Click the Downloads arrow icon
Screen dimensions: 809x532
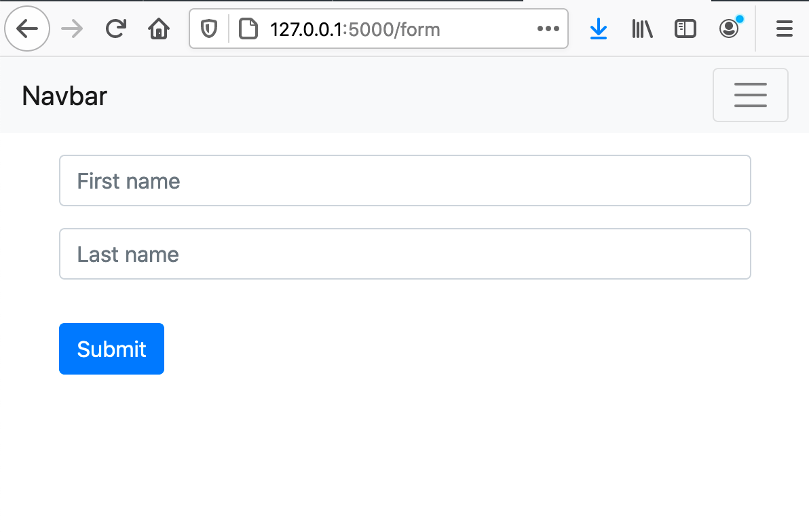point(598,28)
